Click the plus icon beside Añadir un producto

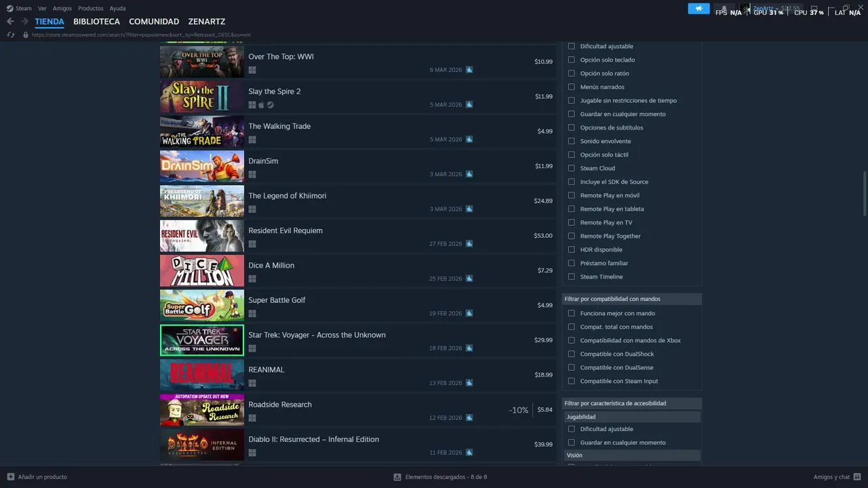[x=10, y=477]
